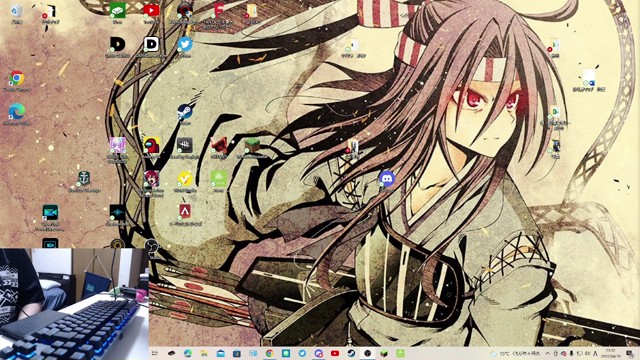The width and height of the screenshot is (640, 360).
Task: Launch the Apex Legends desktop shortcut
Action: click(185, 212)
